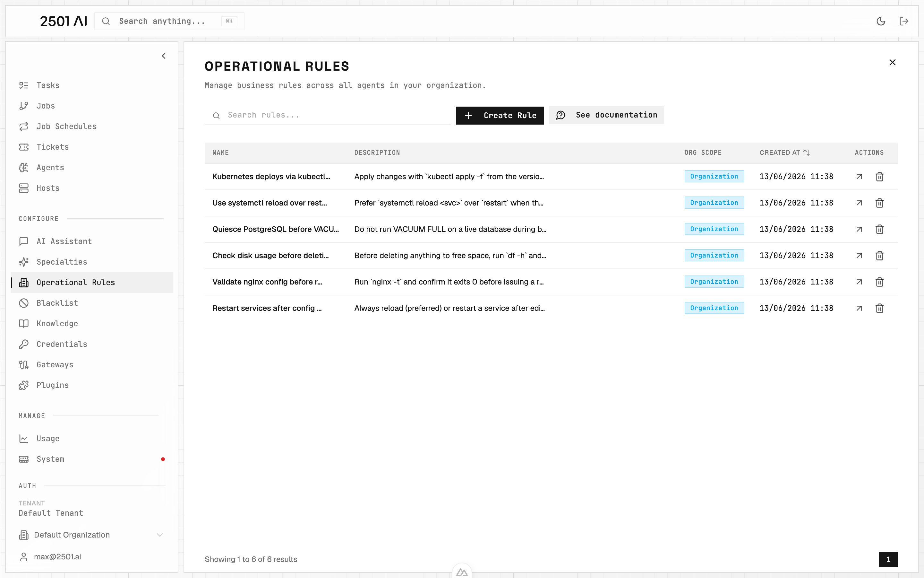The image size is (924, 578).
Task: Select page 1 in pagination
Action: point(888,559)
